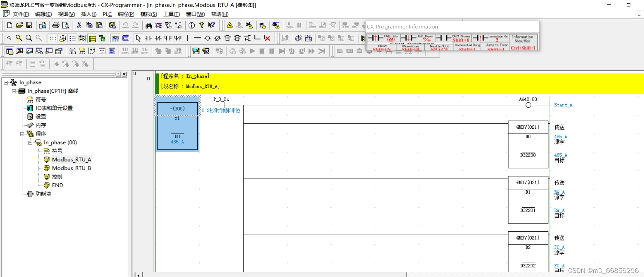
Task: Open the 视图(V) menu
Action: pyautogui.click(x=66, y=14)
